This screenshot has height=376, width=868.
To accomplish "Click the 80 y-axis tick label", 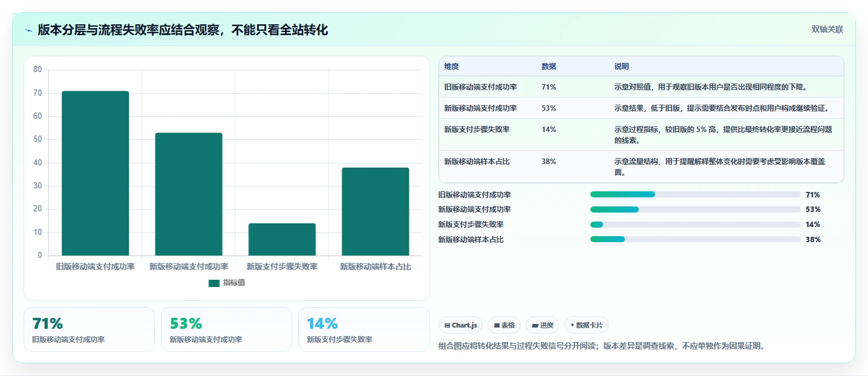I will tap(38, 70).
